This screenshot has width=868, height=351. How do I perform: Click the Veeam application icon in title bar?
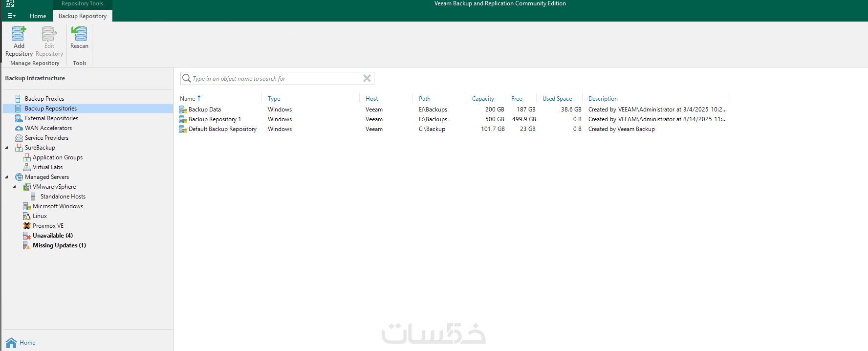9,3
